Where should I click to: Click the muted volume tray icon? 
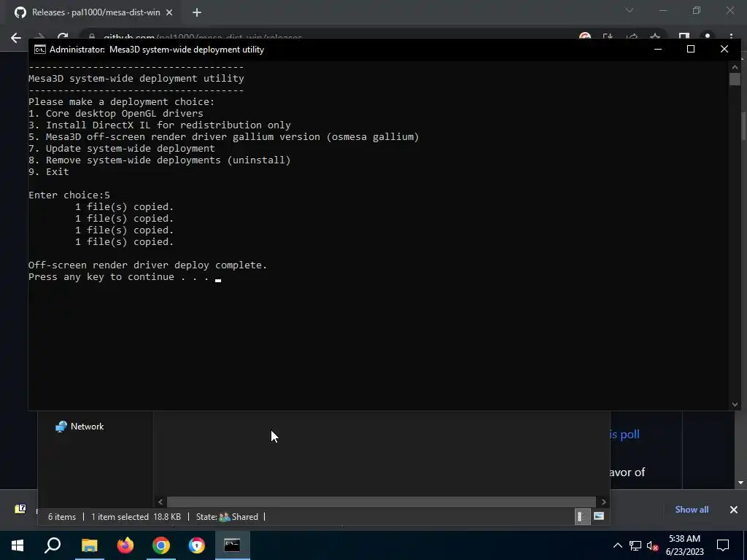tap(653, 545)
